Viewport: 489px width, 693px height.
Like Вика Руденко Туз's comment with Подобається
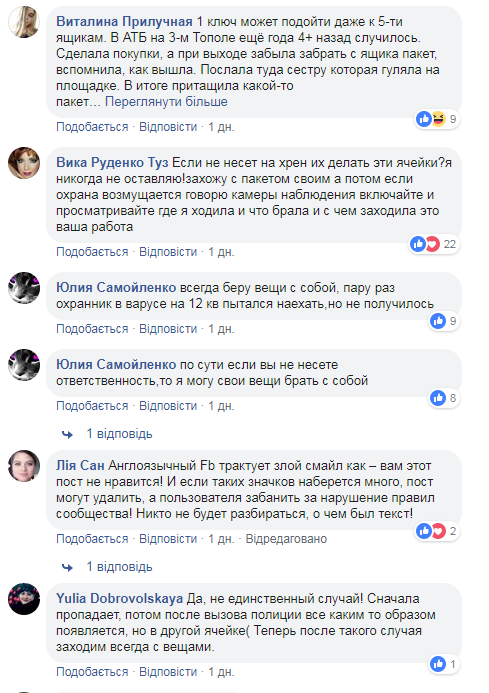pyautogui.click(x=92, y=252)
